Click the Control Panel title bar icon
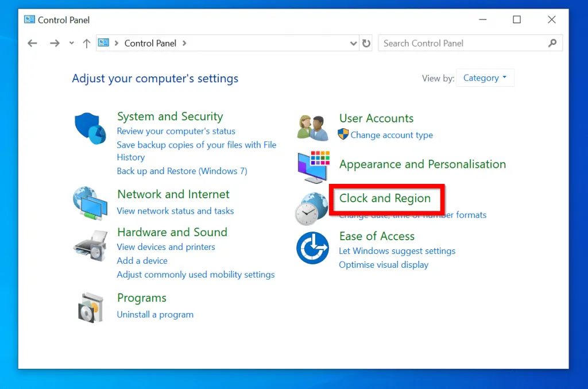 [x=29, y=20]
